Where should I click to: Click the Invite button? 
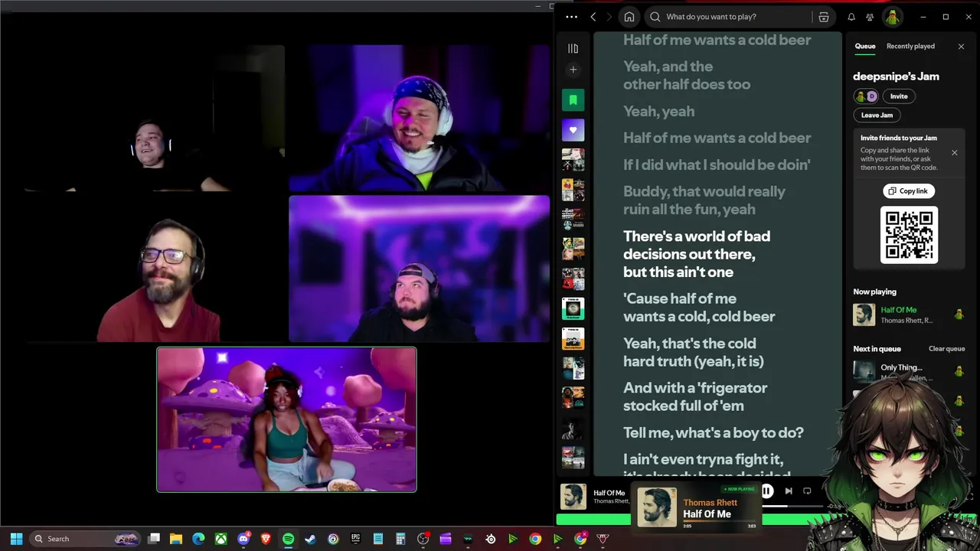coord(899,96)
